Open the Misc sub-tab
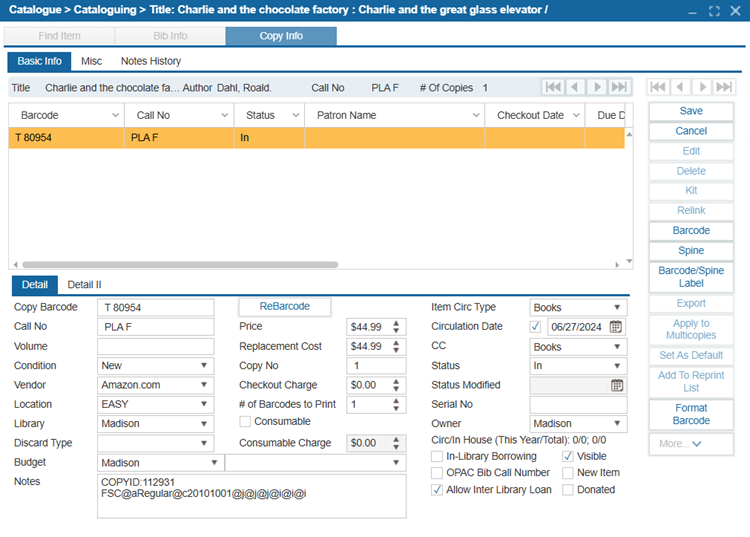This screenshot has height=537, width=750. 91,61
